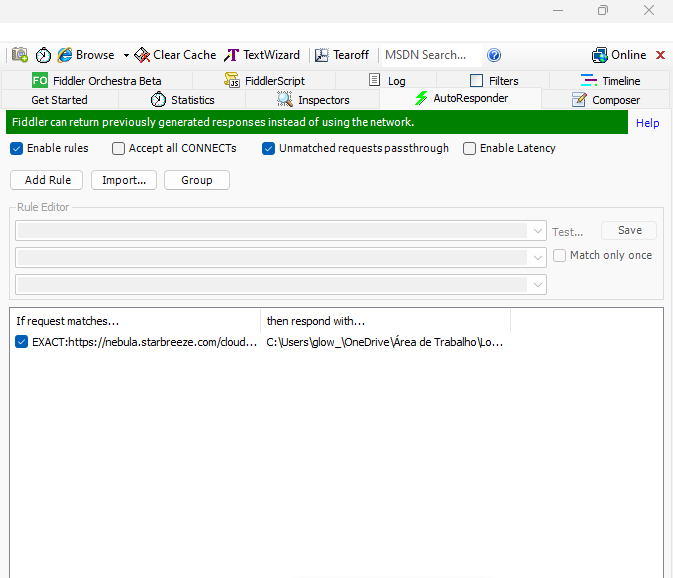
Task: Click the 'then respond with...' column header
Action: [x=385, y=321]
